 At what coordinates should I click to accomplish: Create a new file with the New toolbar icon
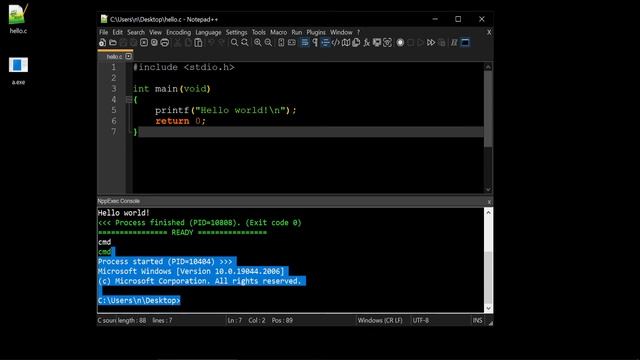point(102,42)
